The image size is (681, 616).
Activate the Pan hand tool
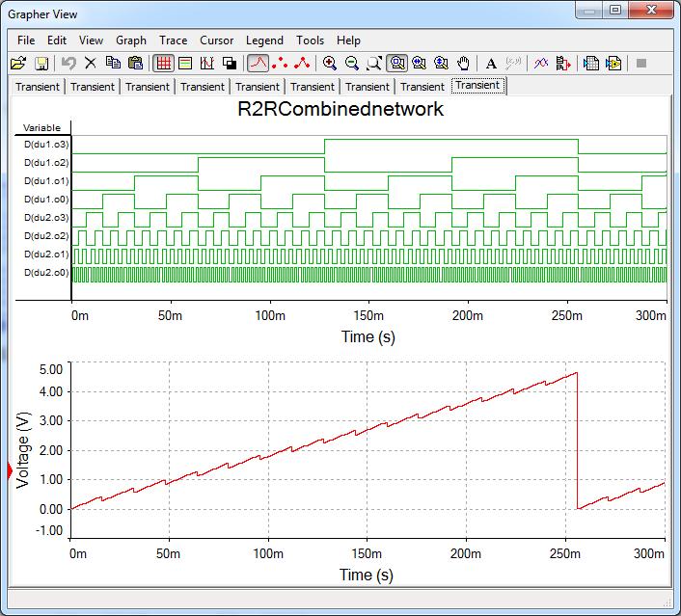(x=463, y=64)
